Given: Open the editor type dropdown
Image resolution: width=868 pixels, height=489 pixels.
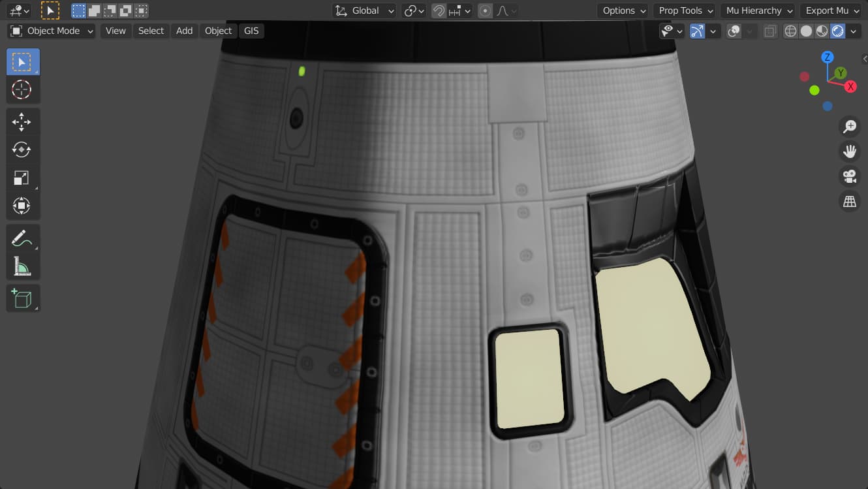Looking at the screenshot, I should pos(20,10).
